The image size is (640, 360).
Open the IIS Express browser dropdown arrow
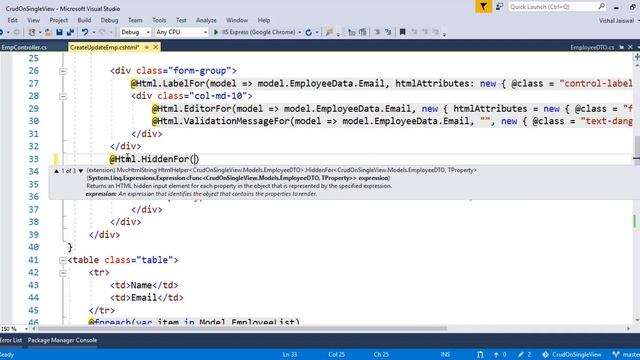pyautogui.click(x=300, y=32)
